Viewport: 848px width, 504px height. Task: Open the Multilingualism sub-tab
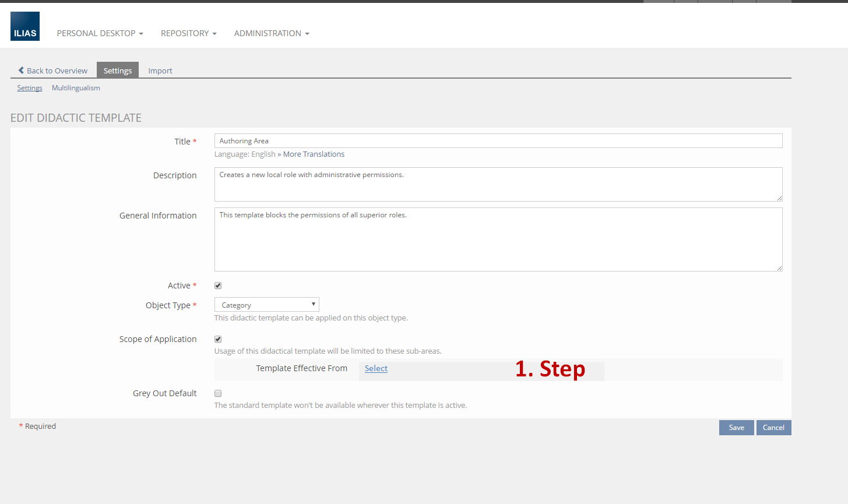tap(76, 88)
